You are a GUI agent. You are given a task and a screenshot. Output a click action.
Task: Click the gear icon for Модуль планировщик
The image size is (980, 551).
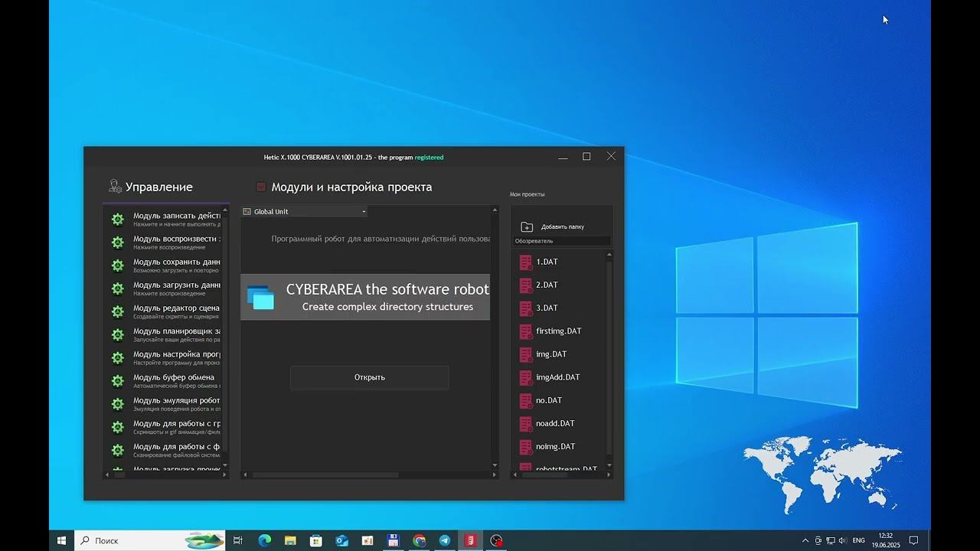click(118, 334)
